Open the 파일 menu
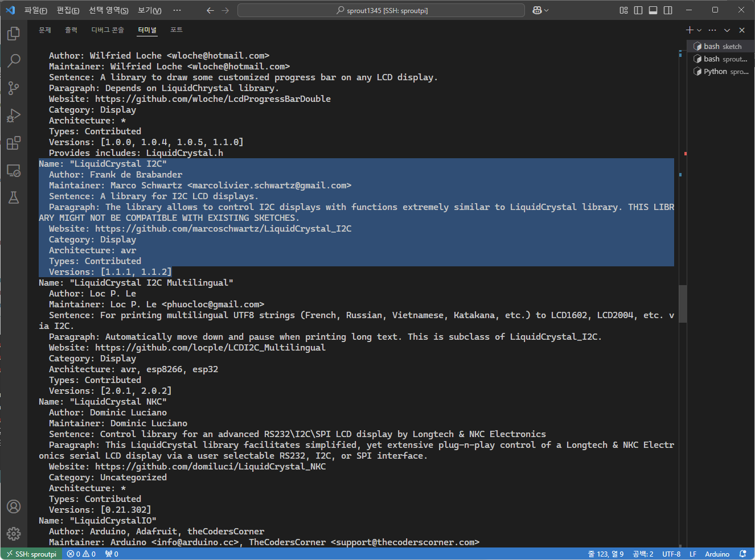This screenshot has height=560, width=755. [x=35, y=10]
